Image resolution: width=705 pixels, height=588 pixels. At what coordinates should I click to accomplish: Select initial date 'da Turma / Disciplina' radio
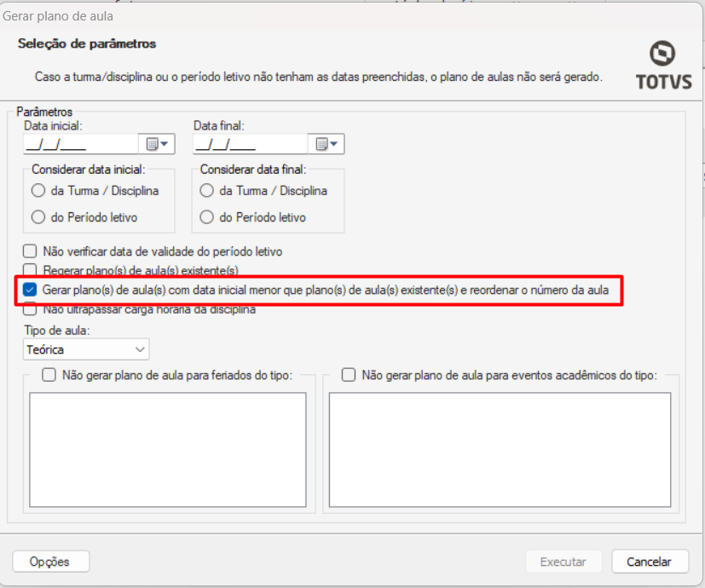(x=38, y=191)
